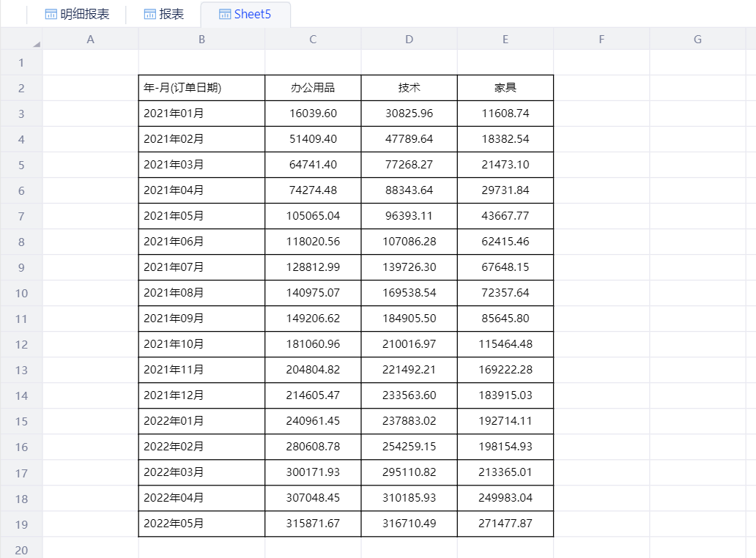Select column G header
This screenshot has height=558, width=756.
coord(697,40)
